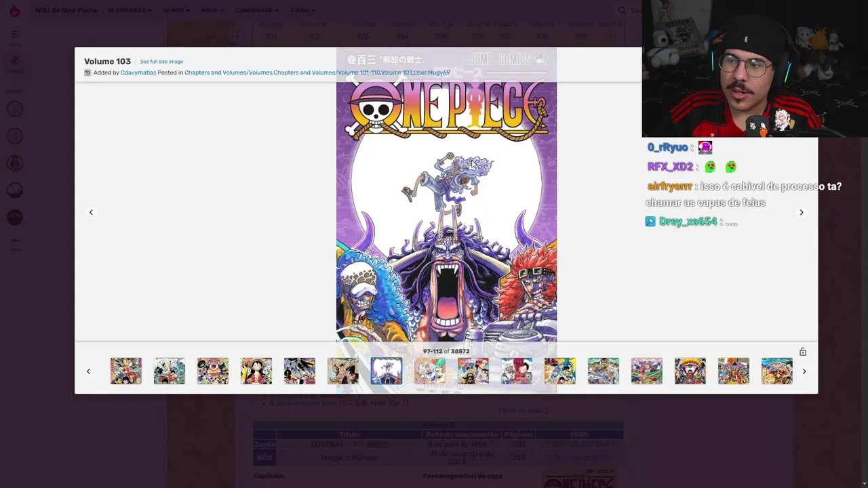Click the Explore compass icon in sidebar
The image size is (868, 488).
pyautogui.click(x=15, y=61)
